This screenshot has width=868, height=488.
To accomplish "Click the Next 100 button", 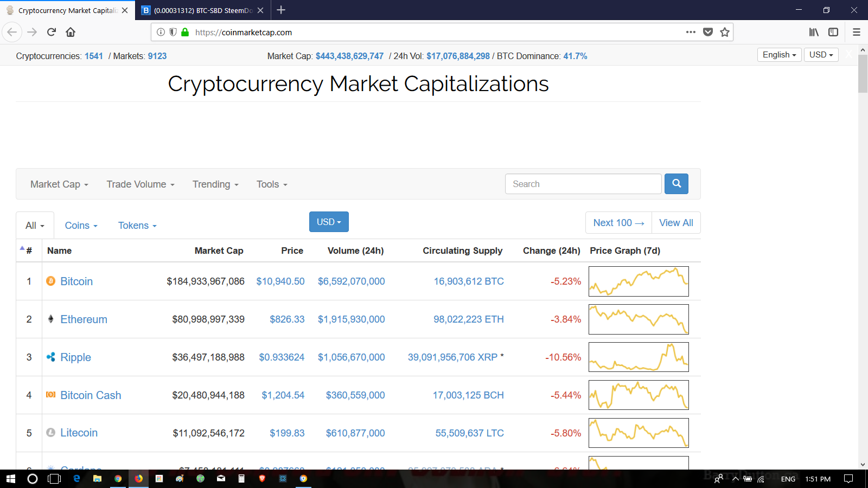I will pos(618,223).
